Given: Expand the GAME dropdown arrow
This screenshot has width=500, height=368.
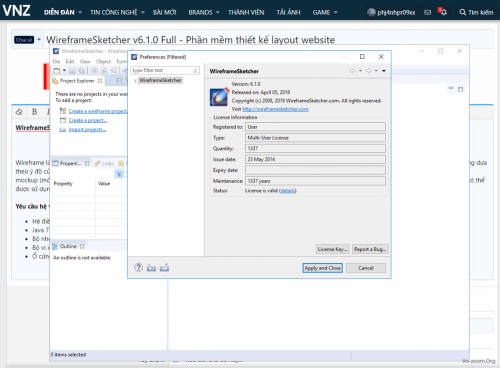Looking at the screenshot, I should (335, 12).
